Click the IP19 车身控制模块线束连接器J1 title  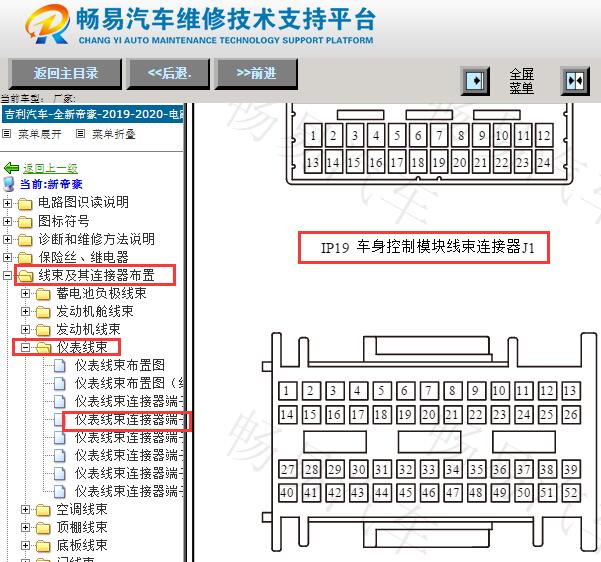point(427,247)
